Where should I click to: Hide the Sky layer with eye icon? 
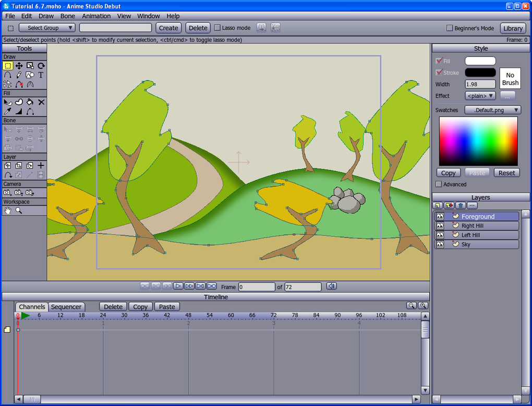[440, 244]
